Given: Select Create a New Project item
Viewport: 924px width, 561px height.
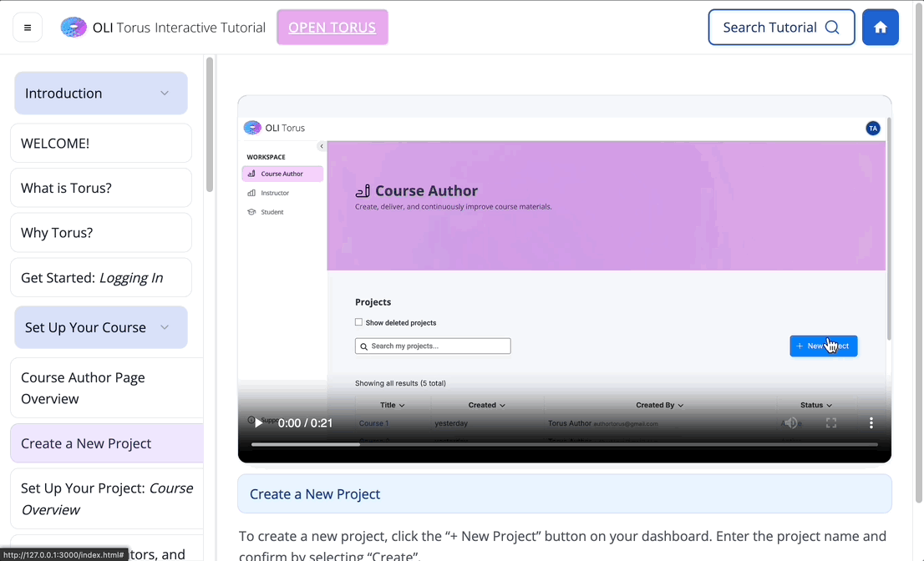Looking at the screenshot, I should [107, 443].
